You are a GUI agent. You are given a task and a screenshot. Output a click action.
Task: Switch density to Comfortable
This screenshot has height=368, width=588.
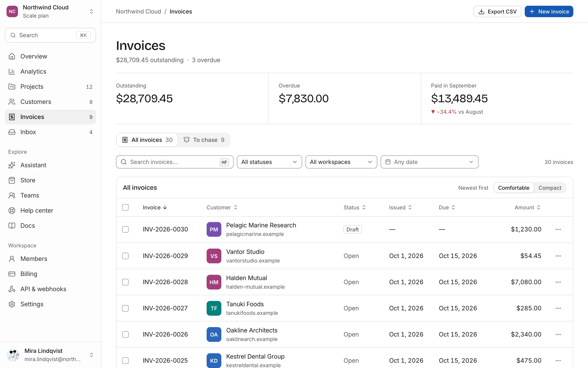coord(513,188)
